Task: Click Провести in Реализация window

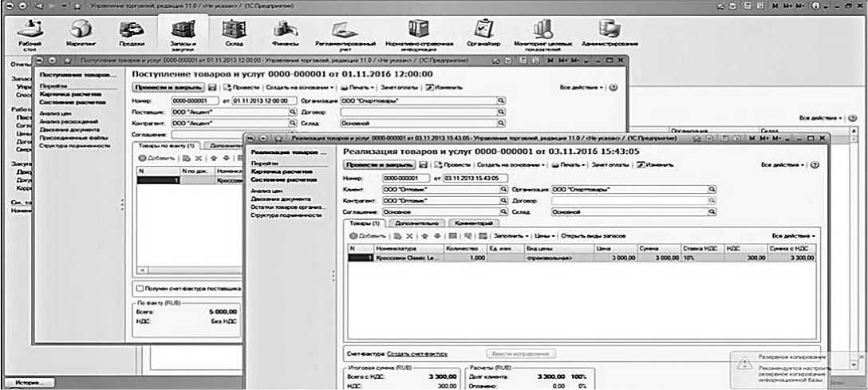Action: click(452, 165)
